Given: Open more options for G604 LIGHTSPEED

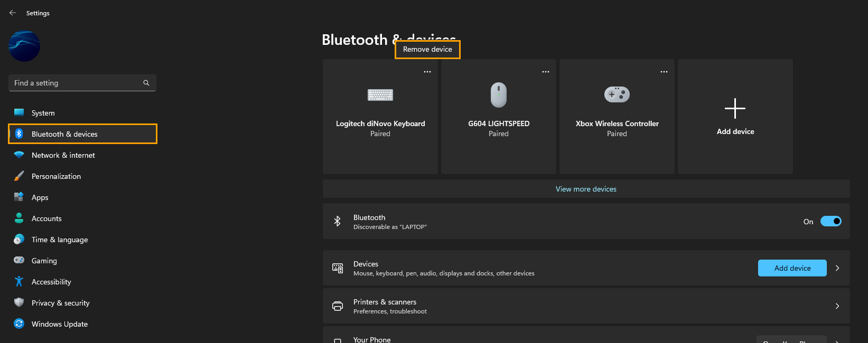Looking at the screenshot, I should (x=546, y=72).
